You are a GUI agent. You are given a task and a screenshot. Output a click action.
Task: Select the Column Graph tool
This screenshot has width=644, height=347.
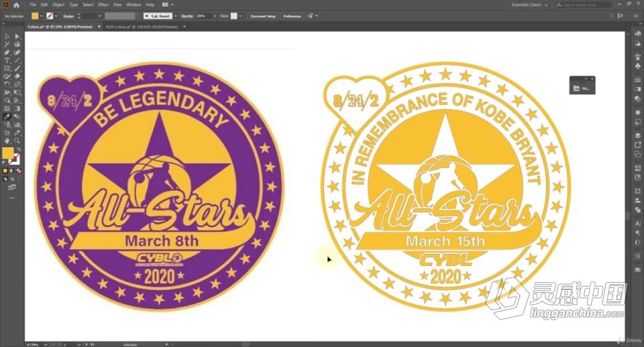(17, 125)
